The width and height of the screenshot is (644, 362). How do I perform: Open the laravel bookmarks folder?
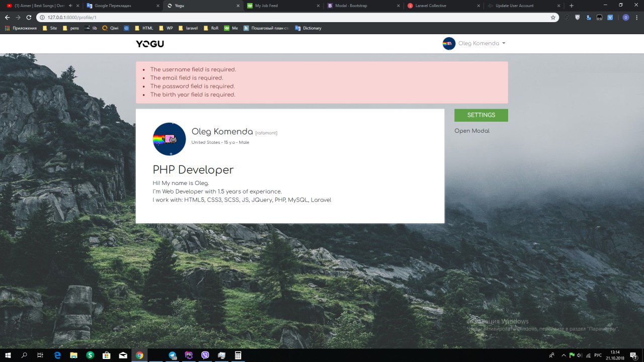tap(188, 28)
